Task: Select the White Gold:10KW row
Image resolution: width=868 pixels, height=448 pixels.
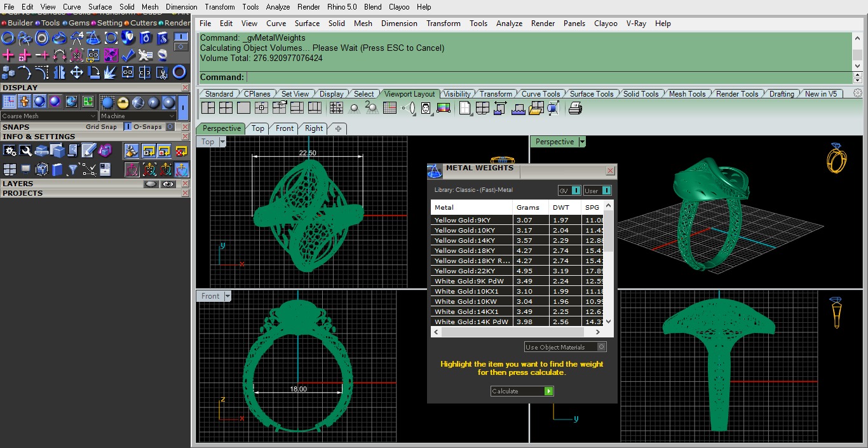Action: [x=518, y=301]
